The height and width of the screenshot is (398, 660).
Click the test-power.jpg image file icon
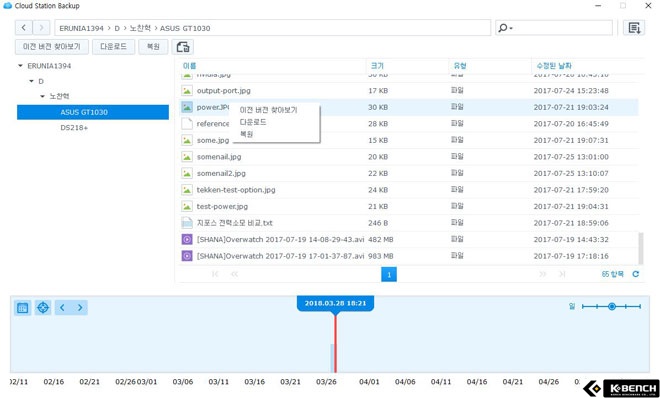coord(187,206)
